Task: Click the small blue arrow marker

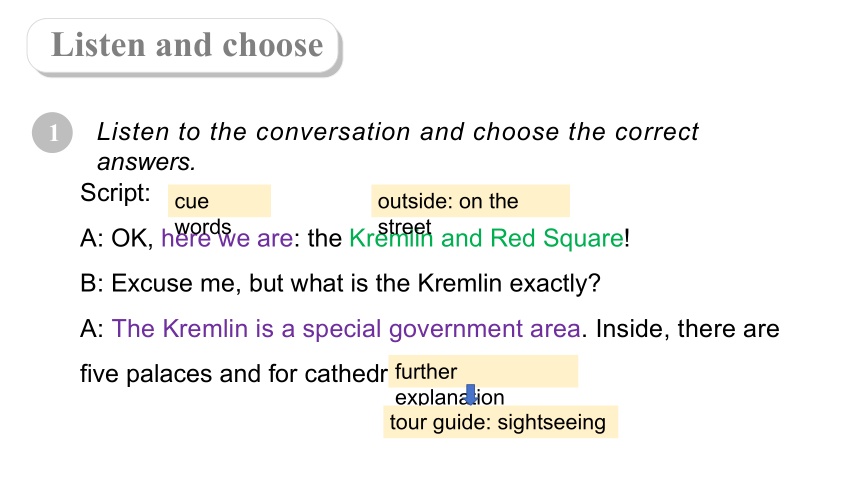Action: point(471,395)
